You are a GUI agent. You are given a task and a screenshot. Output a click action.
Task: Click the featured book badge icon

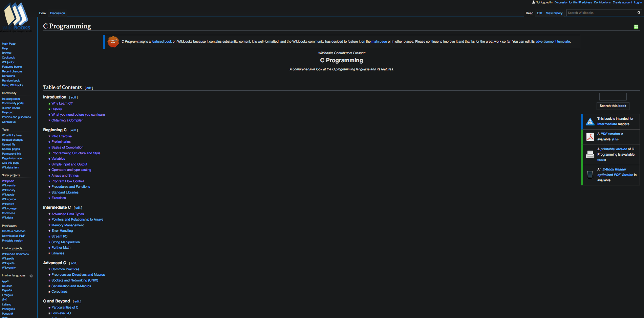(x=113, y=42)
